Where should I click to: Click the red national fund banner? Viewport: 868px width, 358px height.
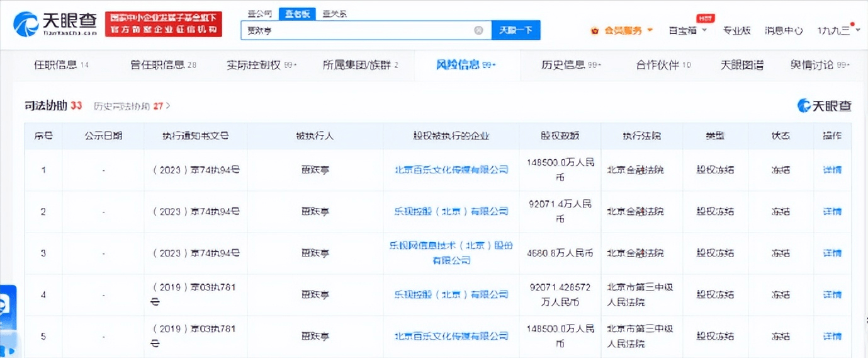163,24
